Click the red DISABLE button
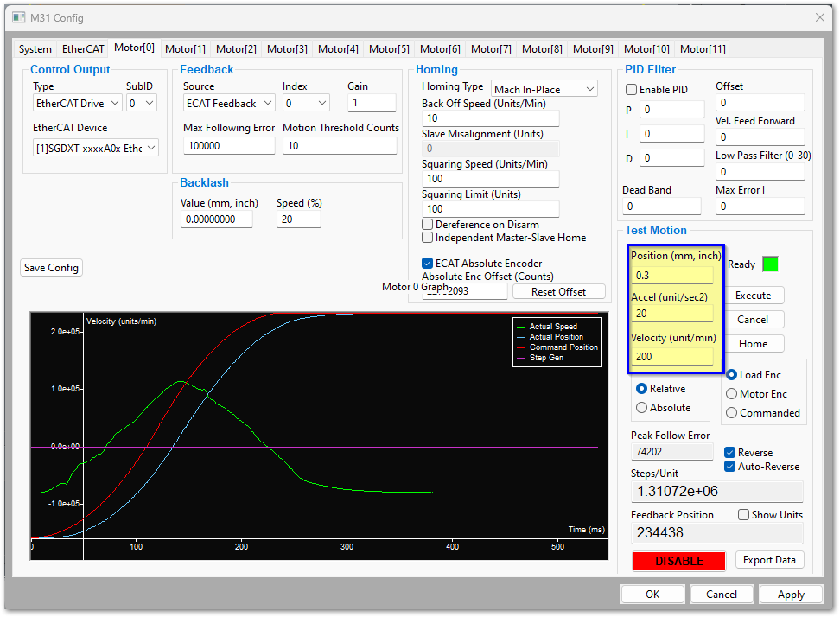The height and width of the screenshot is (617, 840). tap(679, 561)
